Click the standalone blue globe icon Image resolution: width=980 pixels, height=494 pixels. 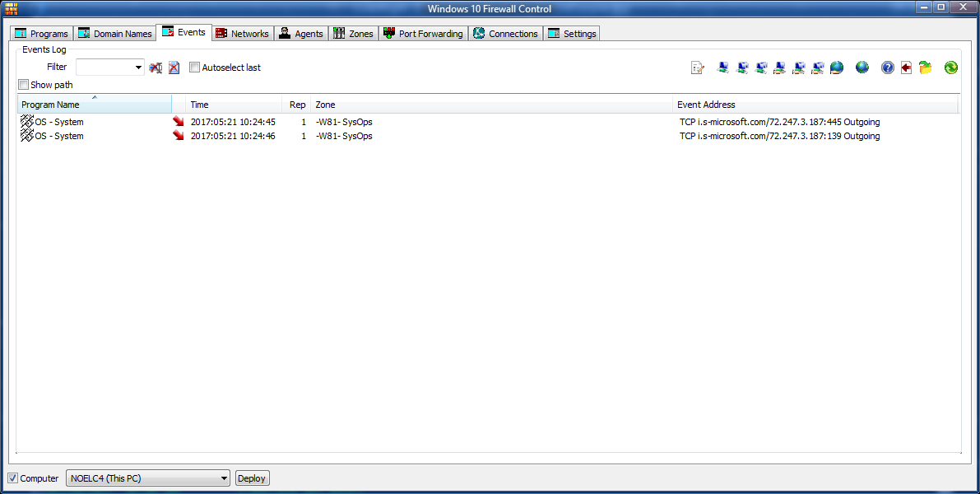[862, 68]
